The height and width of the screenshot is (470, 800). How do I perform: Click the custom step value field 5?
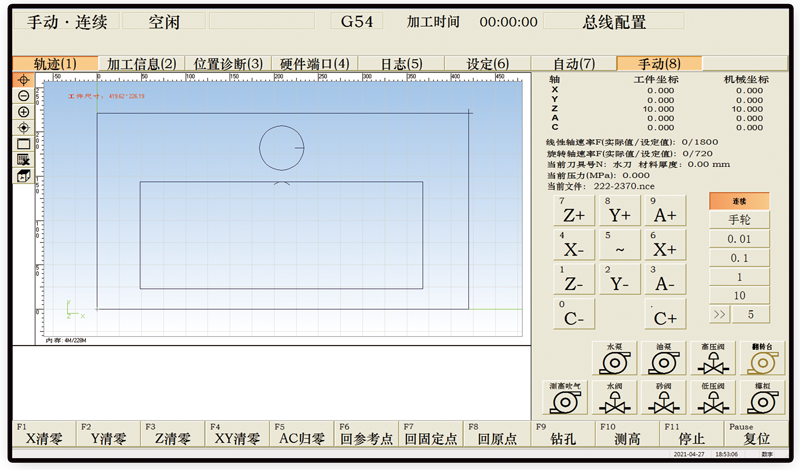pos(751,314)
